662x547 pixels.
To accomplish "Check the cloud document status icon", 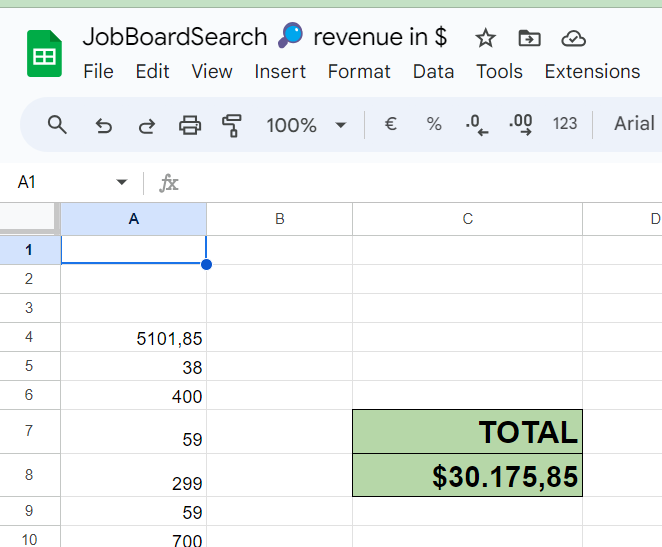I will (573, 38).
